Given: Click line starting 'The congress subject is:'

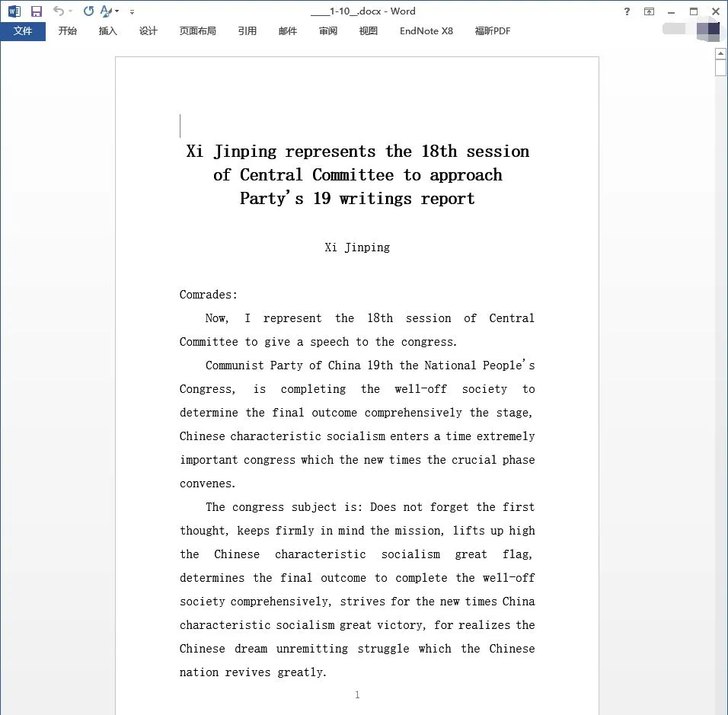Looking at the screenshot, I should click(x=370, y=507).
